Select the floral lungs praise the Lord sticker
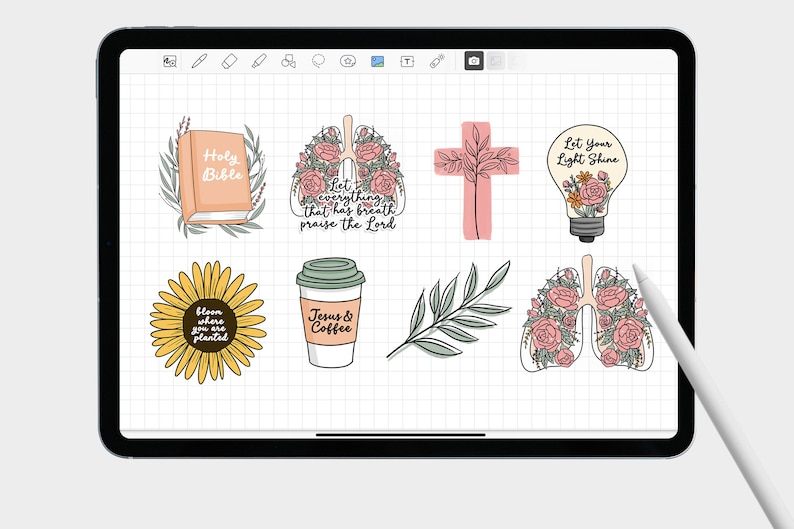 click(x=348, y=174)
